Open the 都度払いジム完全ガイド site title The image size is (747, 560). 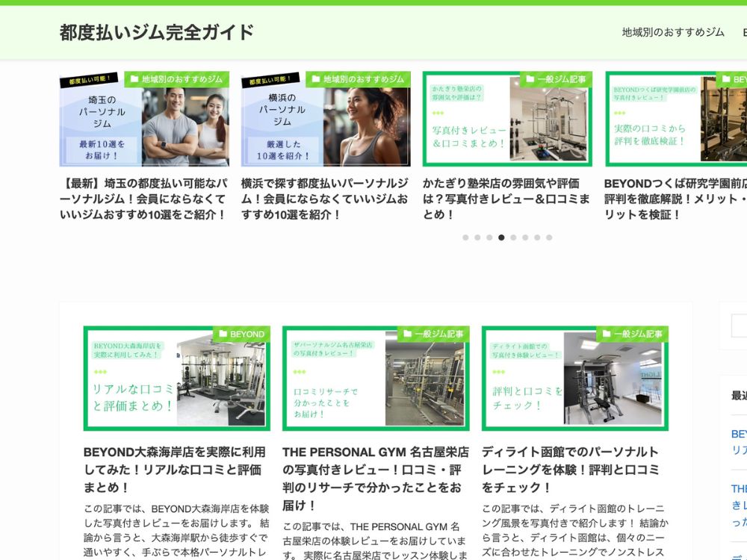tap(157, 32)
